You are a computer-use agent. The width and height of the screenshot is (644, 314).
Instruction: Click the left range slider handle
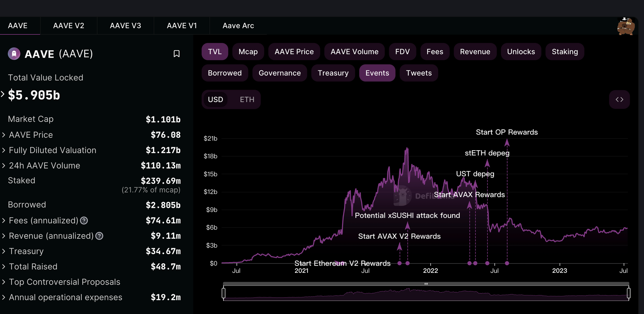(223, 293)
